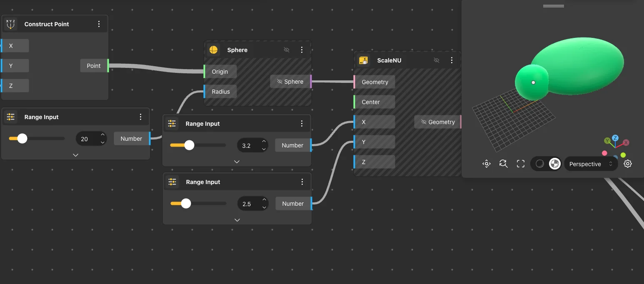
Task: Click the zoom extents icon in the viewer
Action: click(x=487, y=164)
